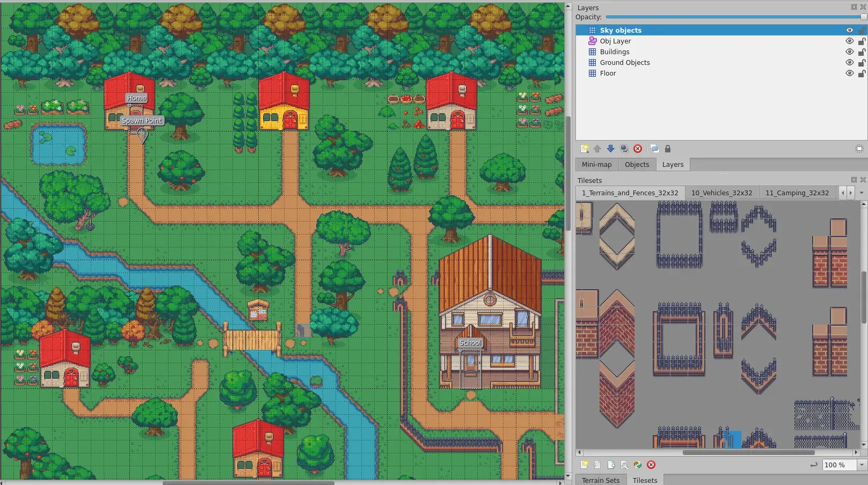Toggle visibility of the Floor layer
Screen dimensions: 868x485
click(849, 74)
